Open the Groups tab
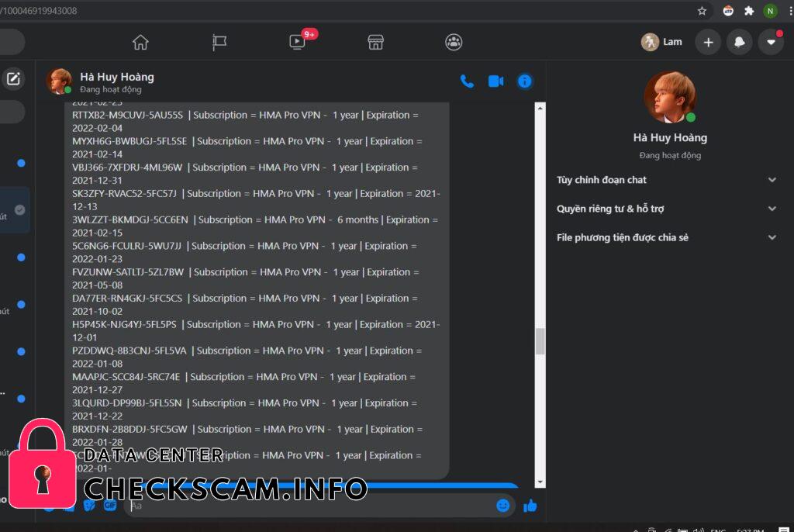Viewport: 794px width, 532px height. [x=454, y=42]
